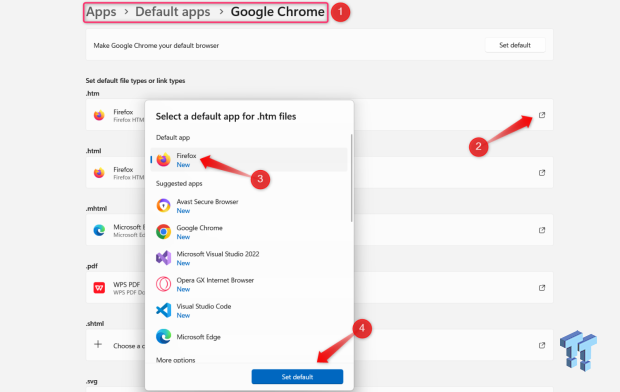Click the Set default button for Chrome browser
The image size is (620, 392).
(x=515, y=45)
